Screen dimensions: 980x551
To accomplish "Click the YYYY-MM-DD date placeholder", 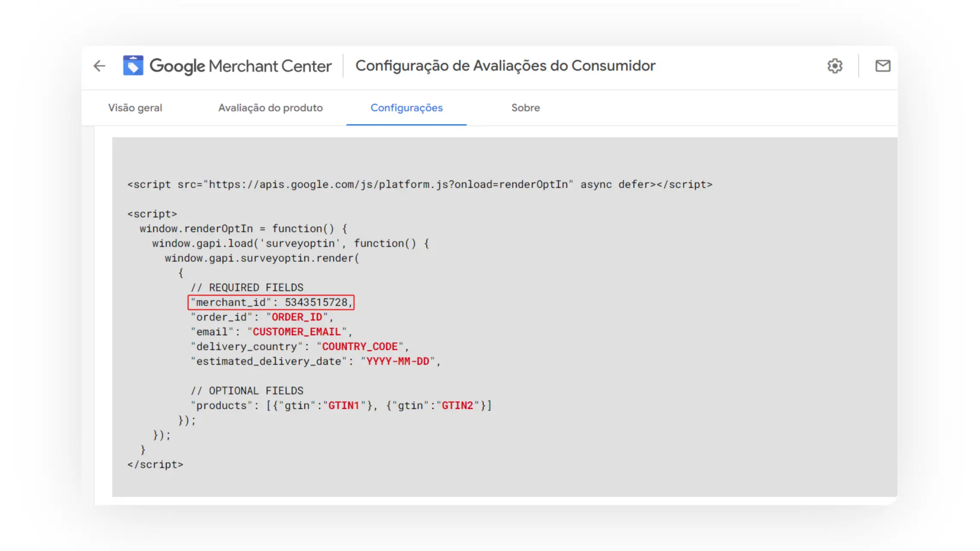I will 397,361.
